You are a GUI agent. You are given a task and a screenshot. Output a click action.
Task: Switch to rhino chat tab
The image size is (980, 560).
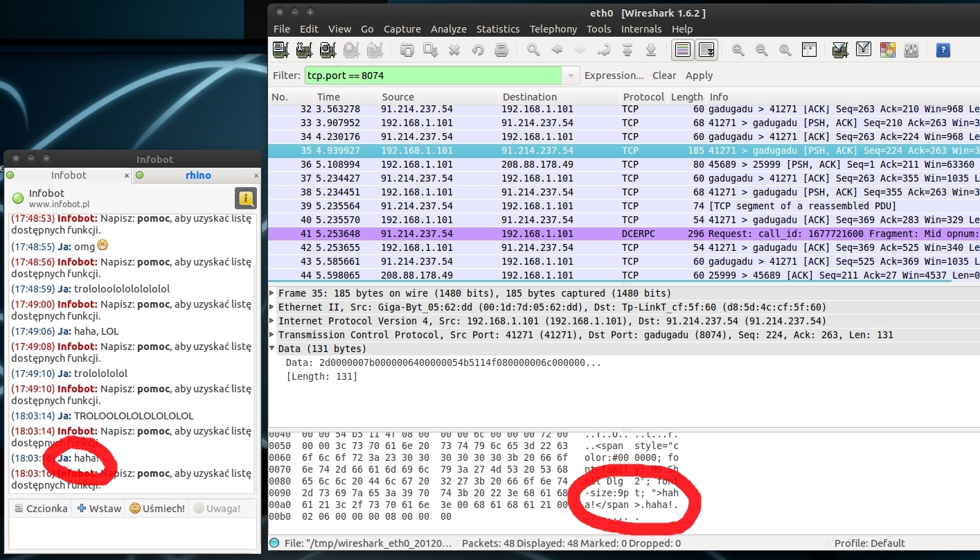197,175
